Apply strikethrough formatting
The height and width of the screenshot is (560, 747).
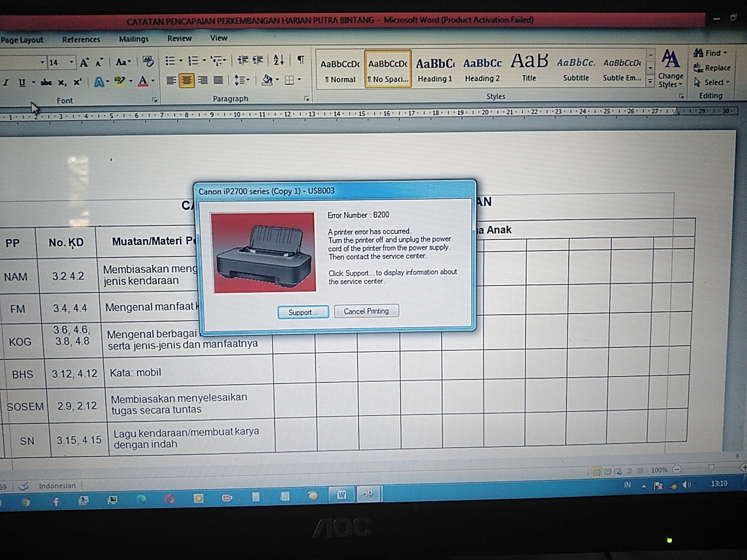click(46, 82)
